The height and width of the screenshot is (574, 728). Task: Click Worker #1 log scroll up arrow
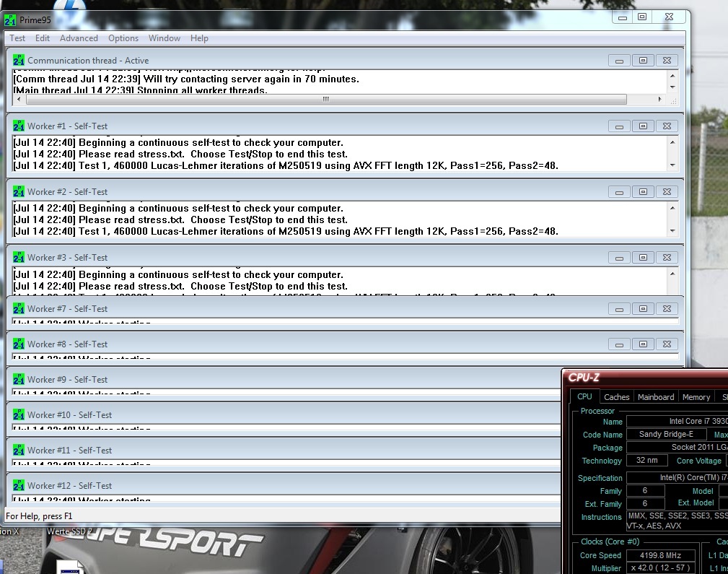(x=672, y=142)
